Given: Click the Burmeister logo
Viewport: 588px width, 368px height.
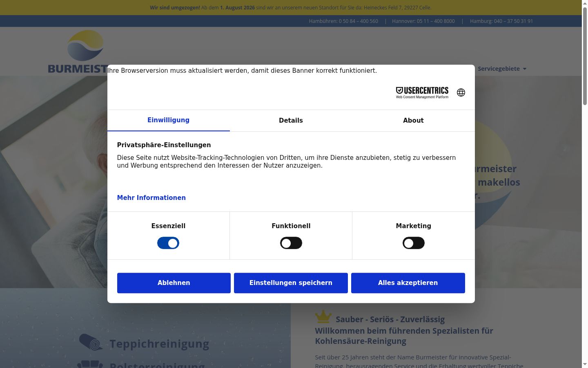Looking at the screenshot, I should (x=78, y=52).
